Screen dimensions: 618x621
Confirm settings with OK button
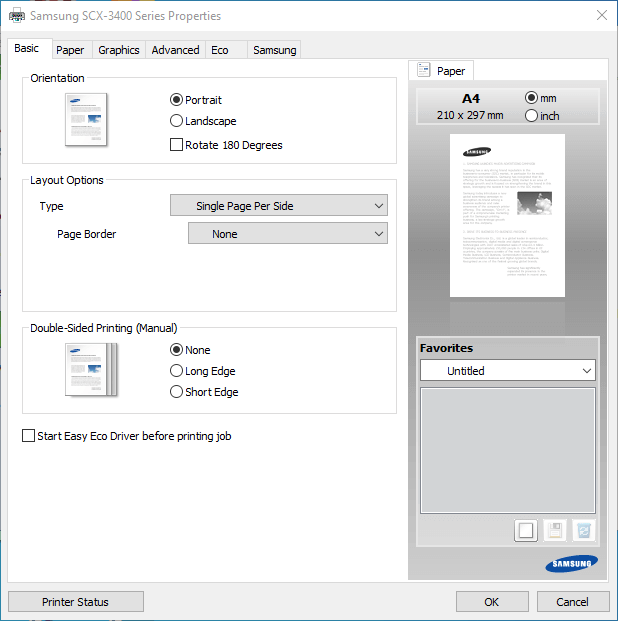click(492, 602)
